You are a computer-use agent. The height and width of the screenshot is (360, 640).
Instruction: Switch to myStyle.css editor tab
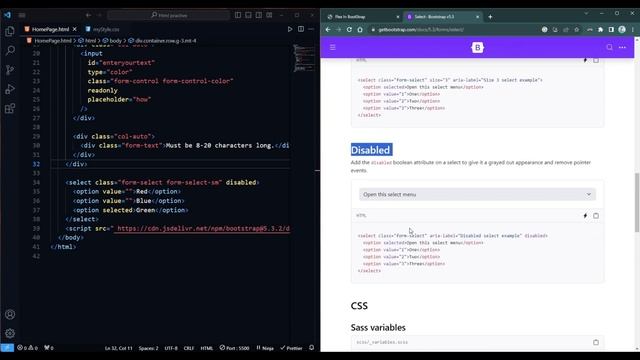pos(102,29)
